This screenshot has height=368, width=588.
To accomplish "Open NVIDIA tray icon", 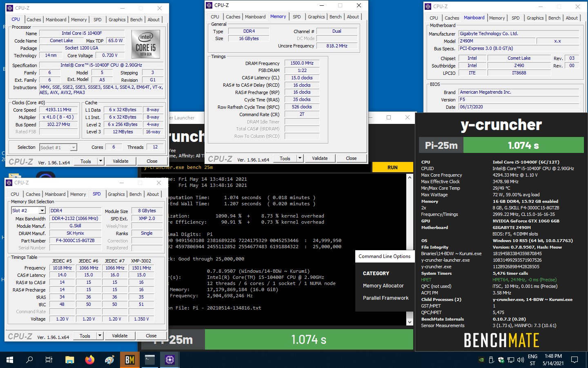I will click(481, 360).
